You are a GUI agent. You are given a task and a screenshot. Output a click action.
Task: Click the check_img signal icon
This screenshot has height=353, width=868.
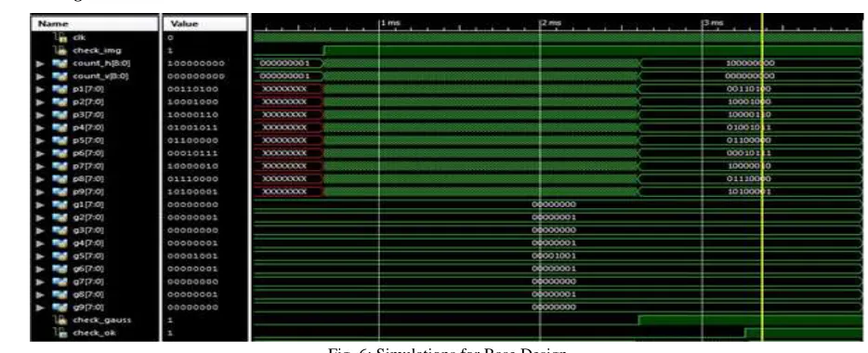tap(61, 50)
